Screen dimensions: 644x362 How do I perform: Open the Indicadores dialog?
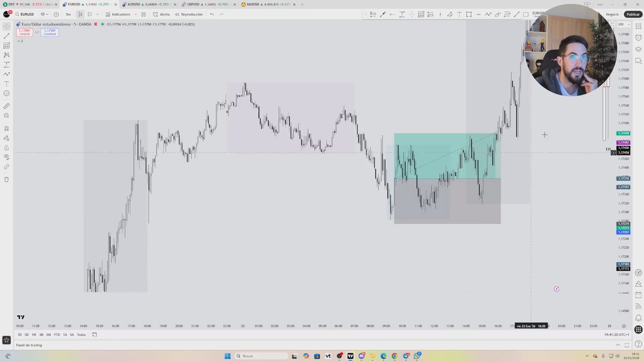click(x=118, y=14)
